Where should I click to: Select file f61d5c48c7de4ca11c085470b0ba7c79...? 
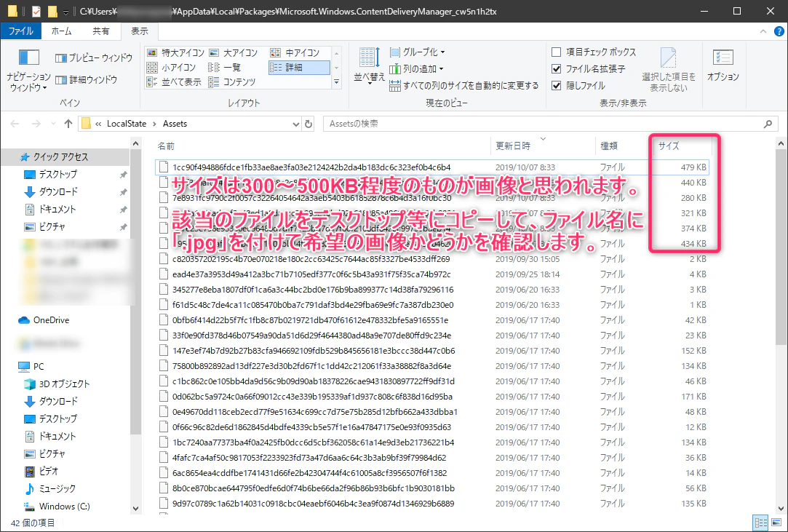pyautogui.click(x=431, y=305)
